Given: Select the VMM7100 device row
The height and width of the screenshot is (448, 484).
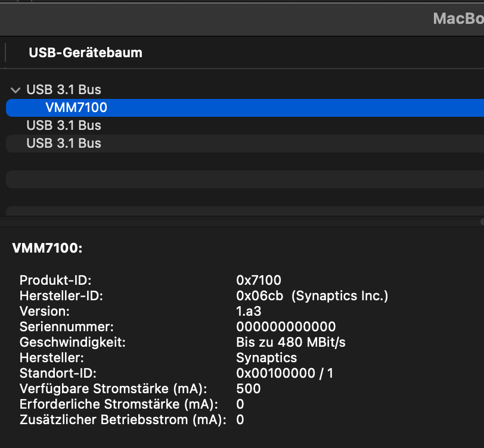Looking at the screenshot, I should pyautogui.click(x=76, y=108).
